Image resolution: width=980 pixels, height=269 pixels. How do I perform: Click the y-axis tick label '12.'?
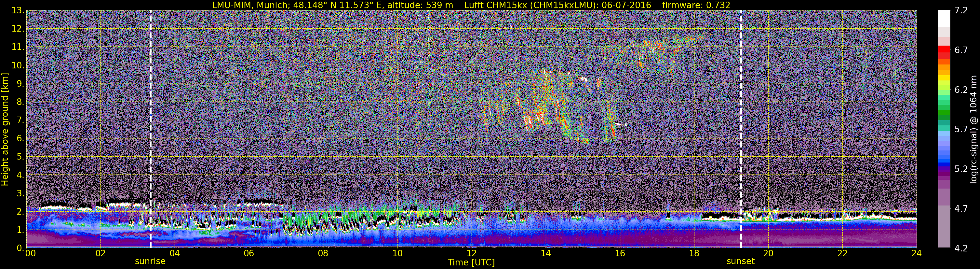[18, 29]
